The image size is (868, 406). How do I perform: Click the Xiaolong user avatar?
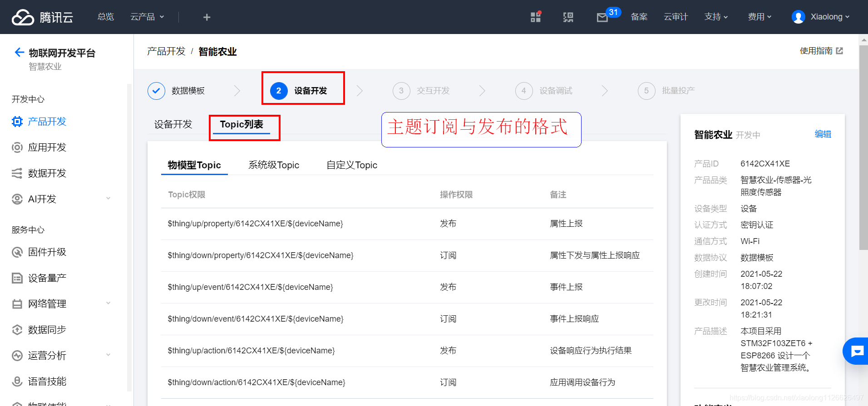[x=798, y=17]
